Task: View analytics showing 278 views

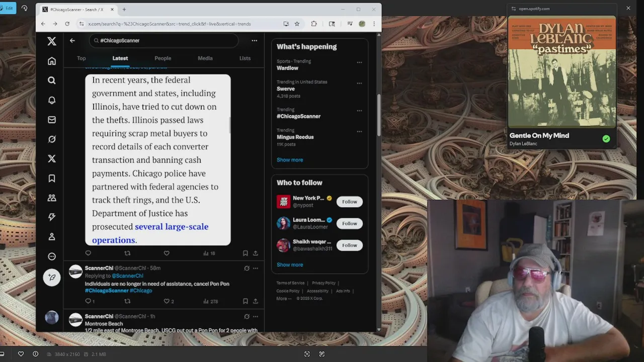Action: coord(210,301)
